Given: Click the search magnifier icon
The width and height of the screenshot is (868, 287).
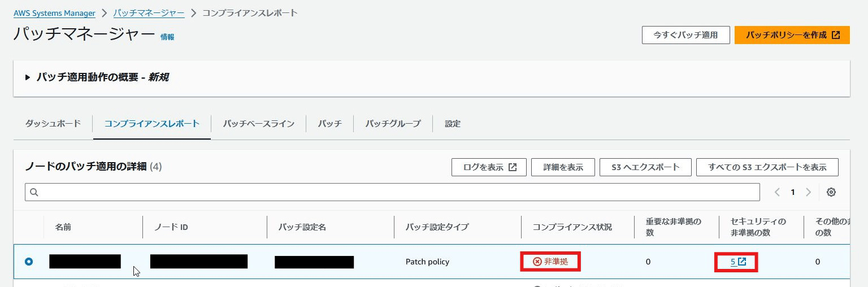Looking at the screenshot, I should pos(34,192).
